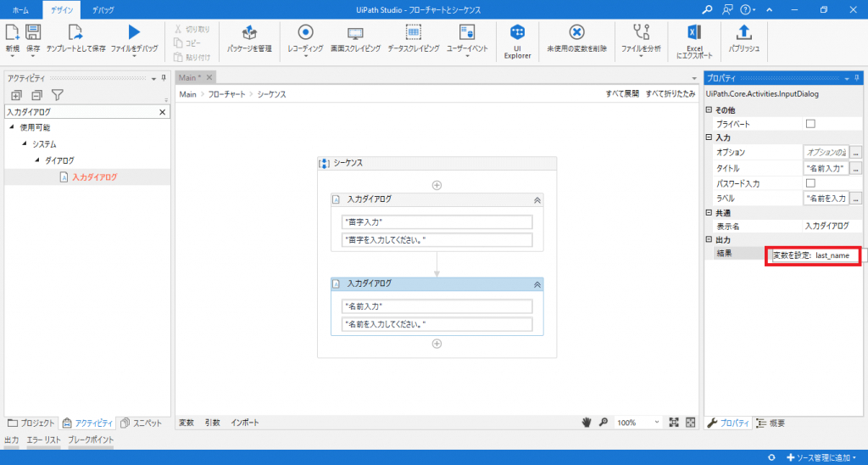Collapse 使用可能 tree node
The image size is (868, 465).
coord(12,127)
